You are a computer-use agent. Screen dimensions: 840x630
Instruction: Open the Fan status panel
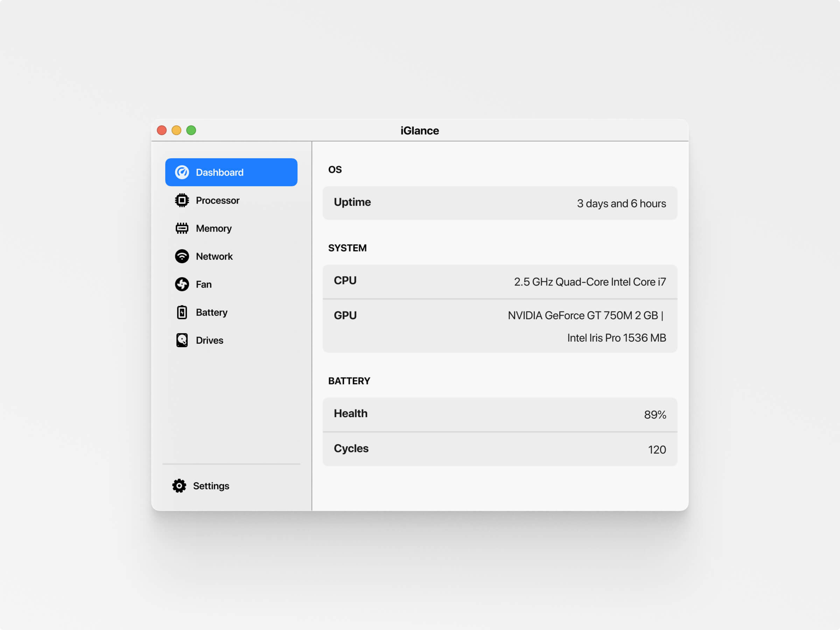point(203,284)
